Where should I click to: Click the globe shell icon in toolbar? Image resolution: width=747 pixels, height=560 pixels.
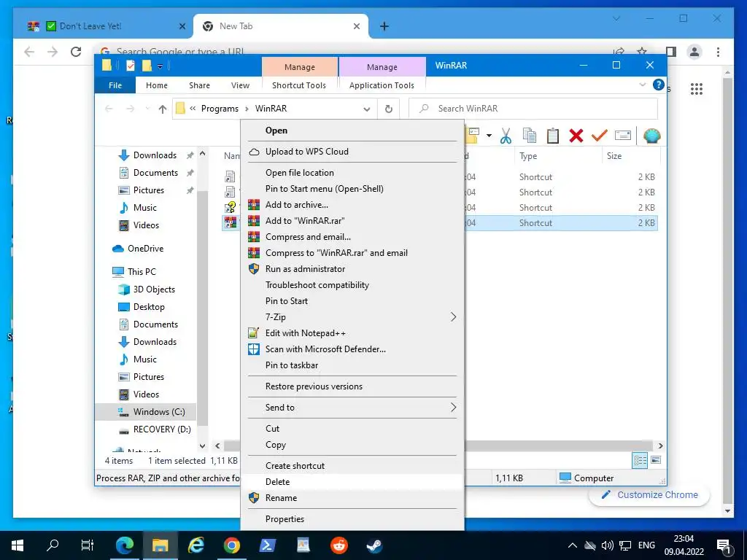651,136
